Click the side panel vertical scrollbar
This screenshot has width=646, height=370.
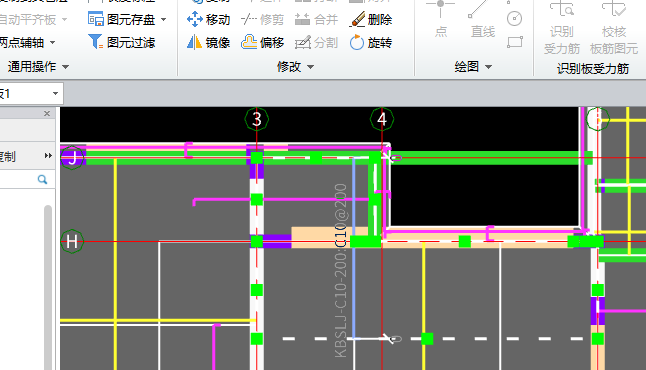[x=48, y=287]
